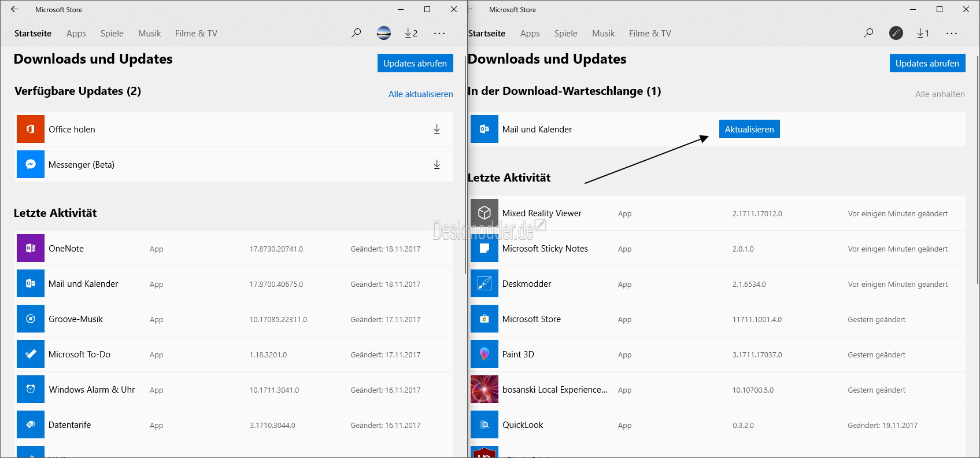Open the Deskmodder list entry
Screen dimensions: 980x458
tap(717, 283)
